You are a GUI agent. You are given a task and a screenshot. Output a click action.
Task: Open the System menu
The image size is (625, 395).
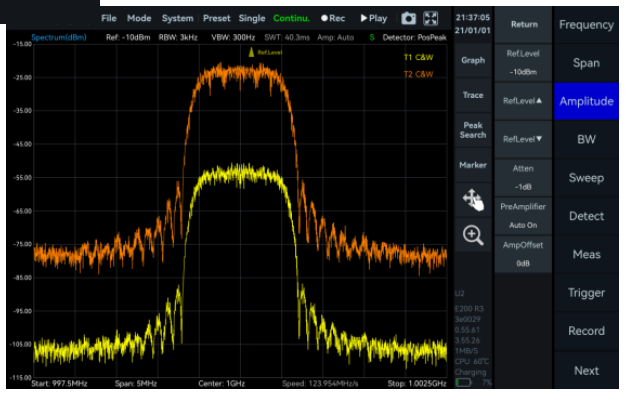coord(177,18)
